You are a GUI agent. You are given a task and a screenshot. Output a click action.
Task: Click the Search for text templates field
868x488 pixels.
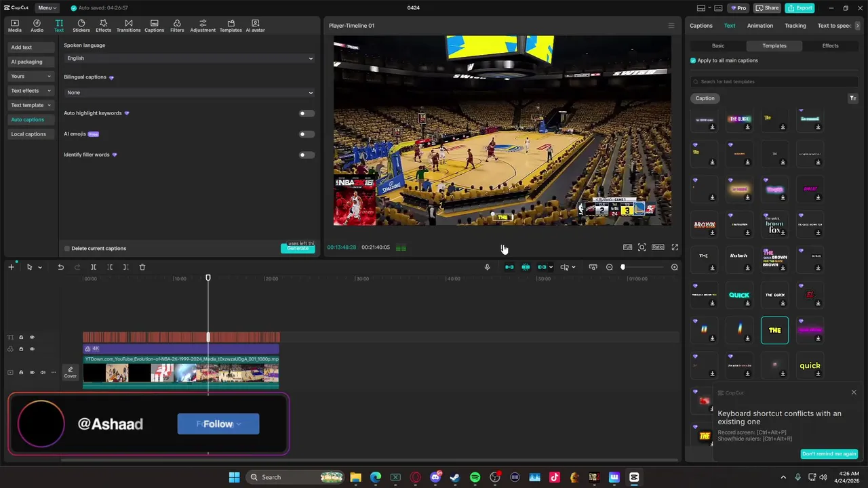point(774,81)
